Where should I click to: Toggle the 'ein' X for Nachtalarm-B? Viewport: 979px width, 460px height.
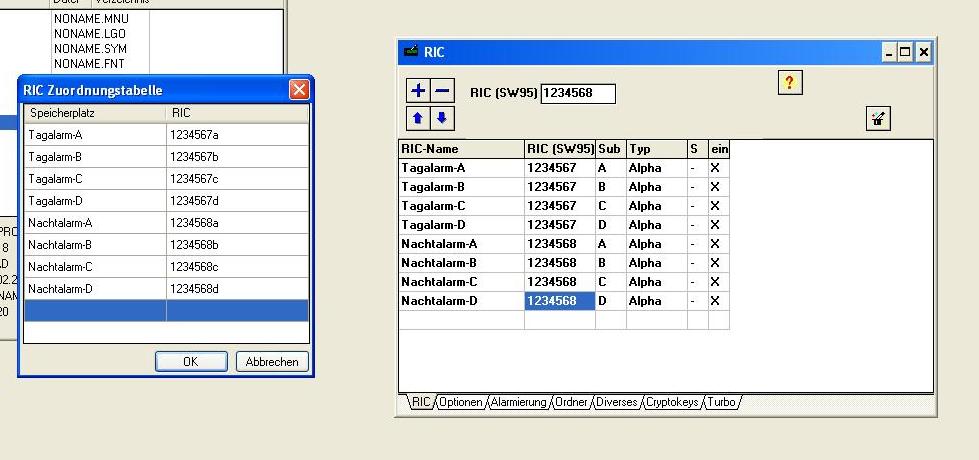tap(715, 263)
